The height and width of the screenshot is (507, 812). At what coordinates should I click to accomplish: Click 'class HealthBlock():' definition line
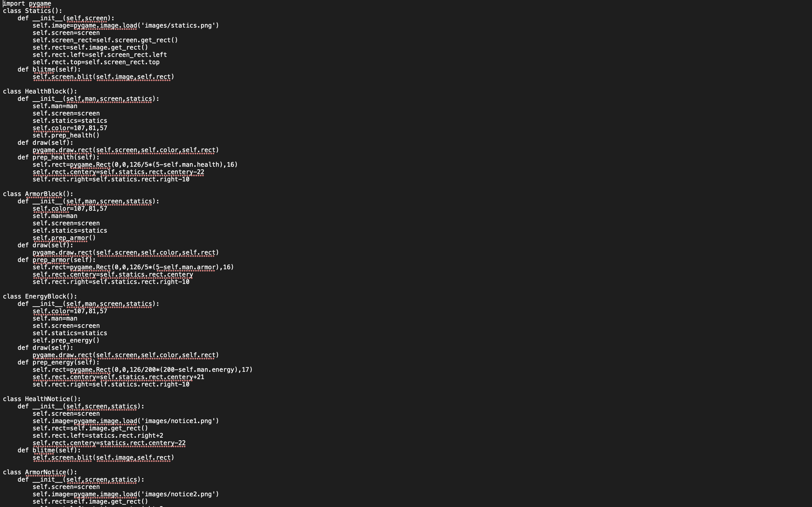point(40,91)
